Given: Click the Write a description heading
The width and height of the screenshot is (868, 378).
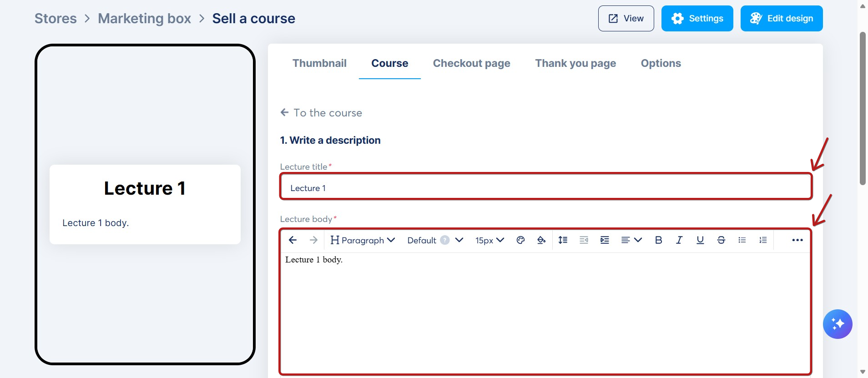Looking at the screenshot, I should 330,140.
